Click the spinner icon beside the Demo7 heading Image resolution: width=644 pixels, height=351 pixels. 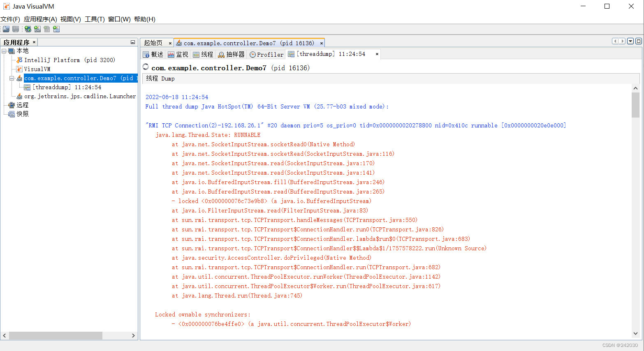(146, 67)
